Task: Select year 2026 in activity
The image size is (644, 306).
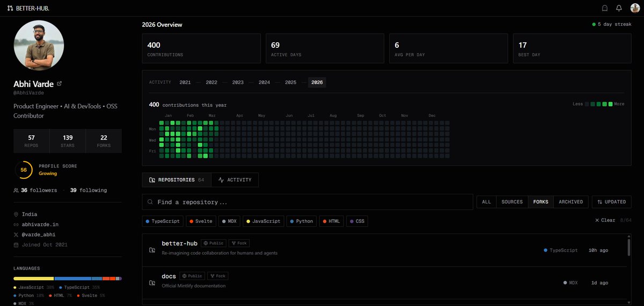Action: coord(317,82)
